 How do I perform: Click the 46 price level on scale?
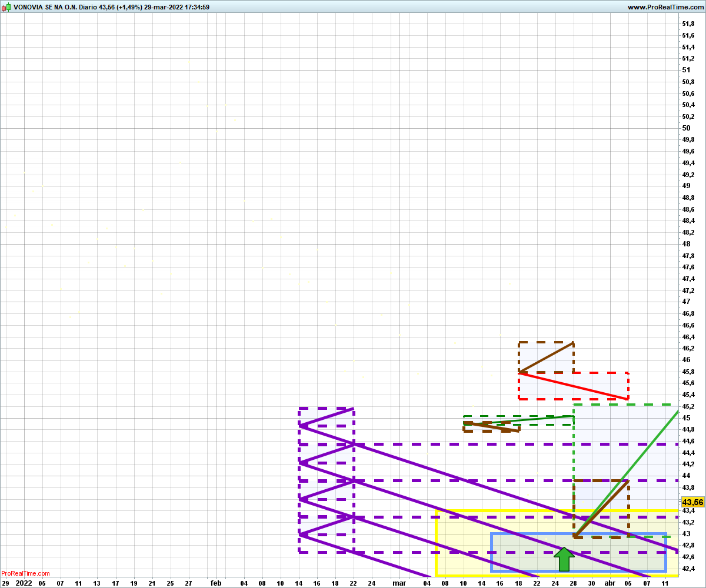tap(686, 360)
